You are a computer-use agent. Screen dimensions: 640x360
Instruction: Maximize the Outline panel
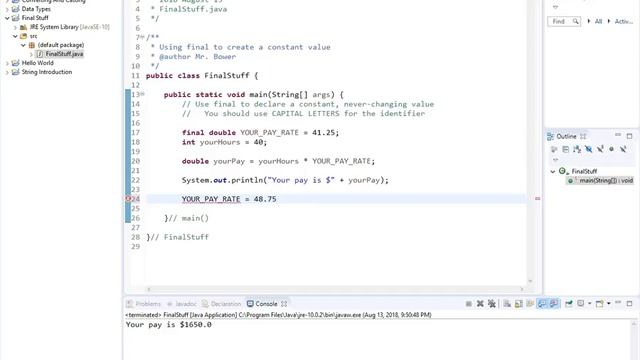[x=629, y=136]
